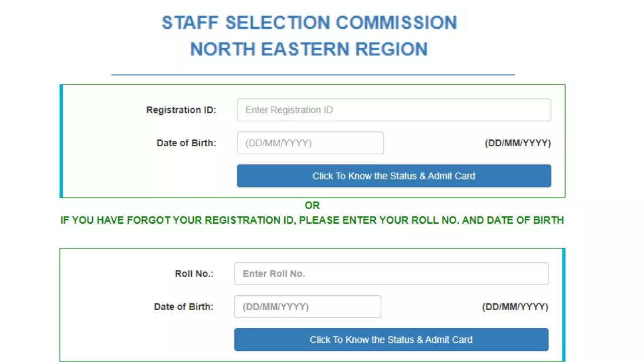
Task: Click the teal left border of Registration form
Action: coord(61,141)
